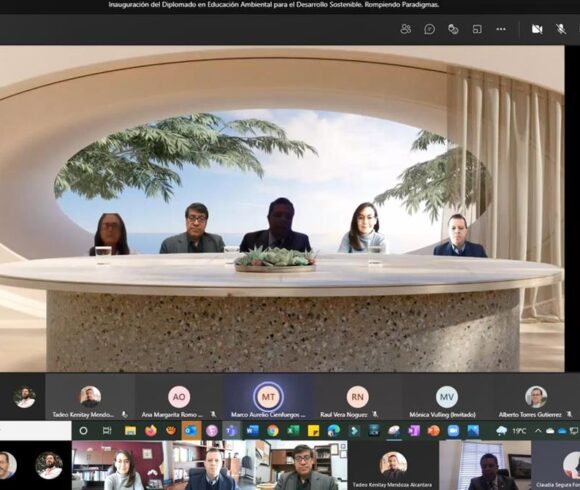Toggle the camera on in Teams
Image resolution: width=580 pixels, height=490 pixels.
click(x=537, y=29)
